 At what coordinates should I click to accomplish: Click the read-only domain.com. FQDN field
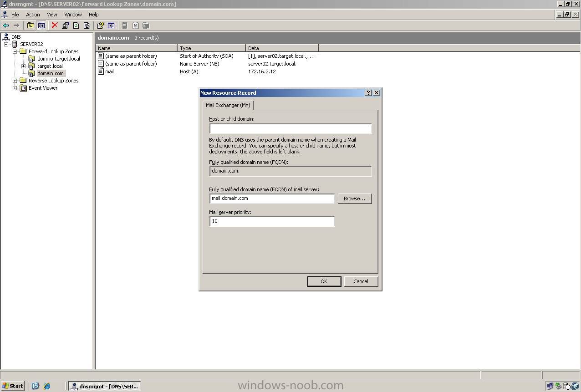[x=290, y=171]
